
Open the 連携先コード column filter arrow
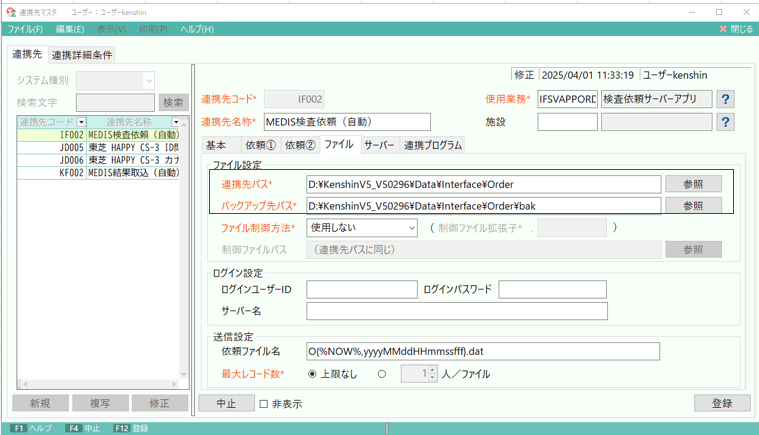click(x=80, y=122)
